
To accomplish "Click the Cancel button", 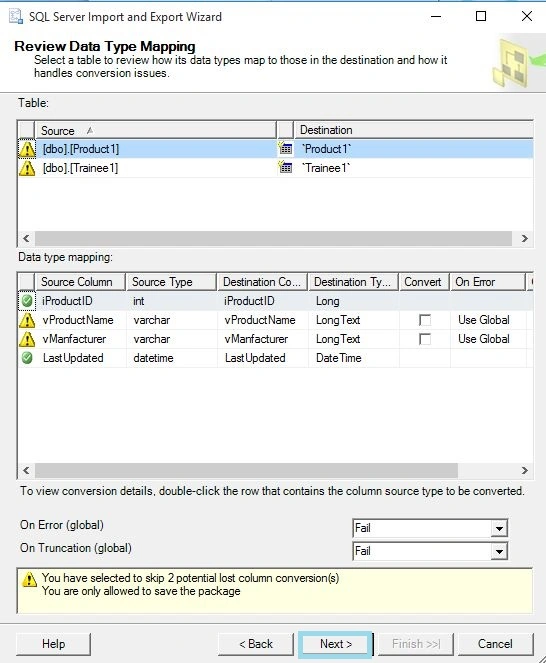I will (495, 644).
